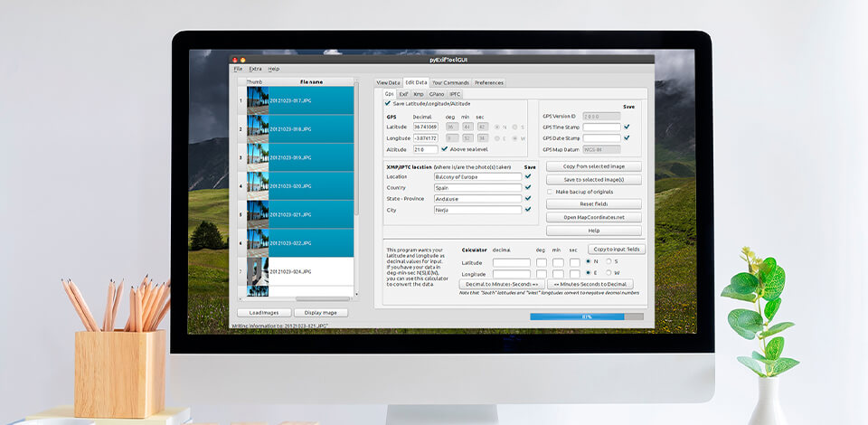The width and height of the screenshot is (868, 425).
Task: Click the GPS Latitude decimal field
Action: [x=426, y=127]
